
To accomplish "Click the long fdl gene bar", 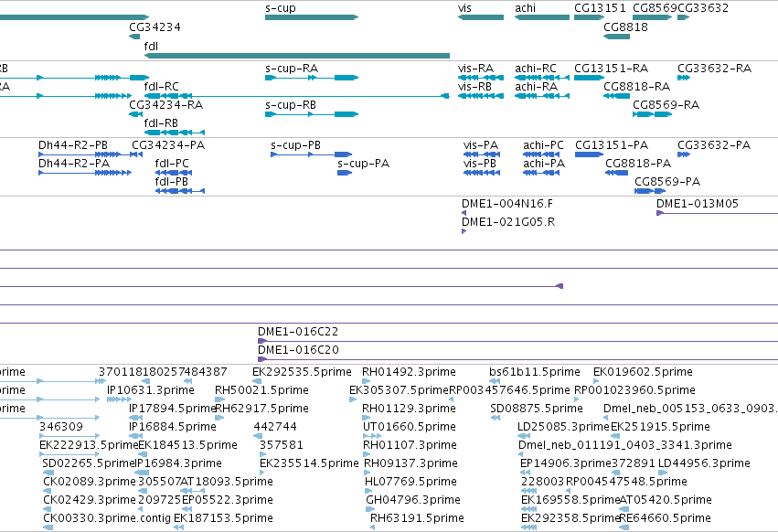I will point(297,56).
